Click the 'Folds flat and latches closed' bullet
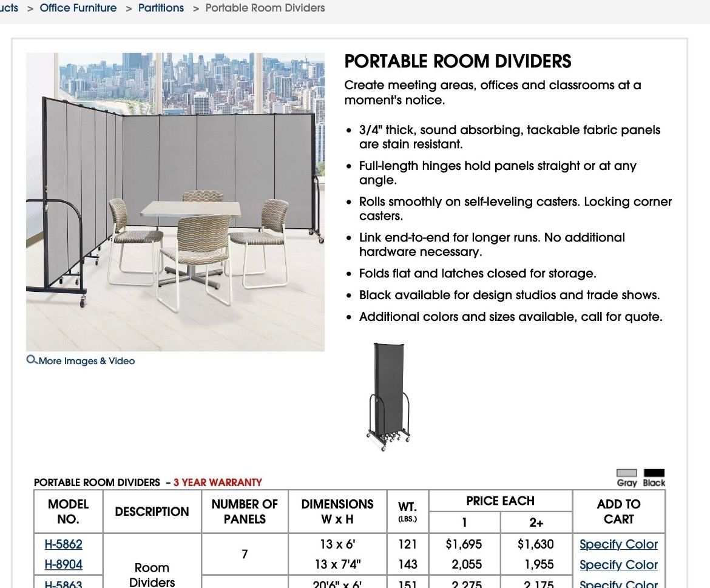This screenshot has height=588, width=710. point(478,274)
